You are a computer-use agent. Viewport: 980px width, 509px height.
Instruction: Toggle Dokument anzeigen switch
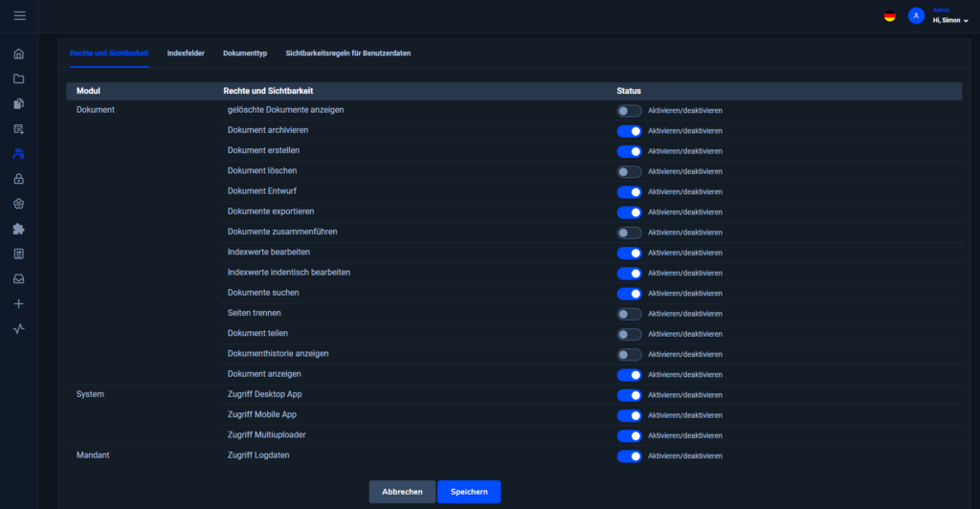[x=629, y=375]
